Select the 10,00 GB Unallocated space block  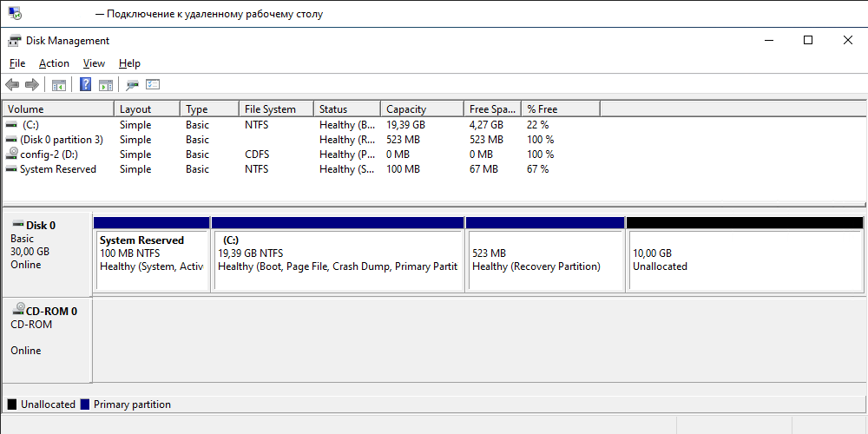[x=744, y=260]
